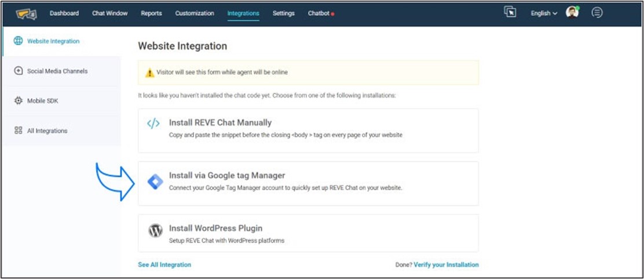
Task: Click 'Setup REVE Chat with WordPress platforms' text
Action: point(226,240)
